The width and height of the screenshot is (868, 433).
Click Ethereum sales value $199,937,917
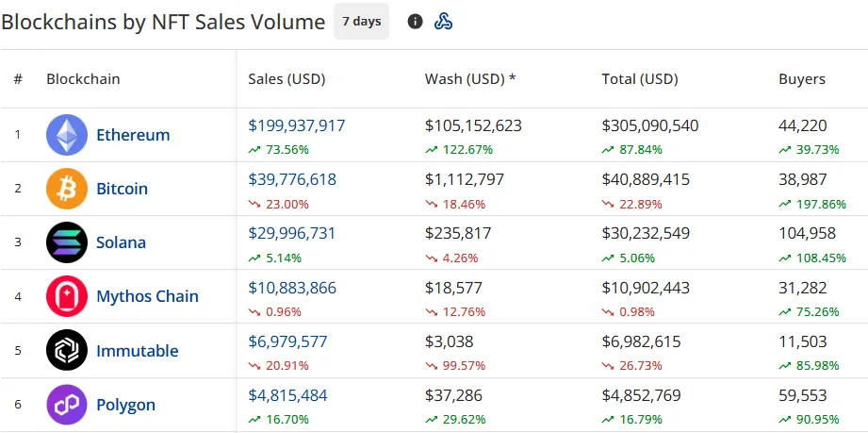pos(297,125)
